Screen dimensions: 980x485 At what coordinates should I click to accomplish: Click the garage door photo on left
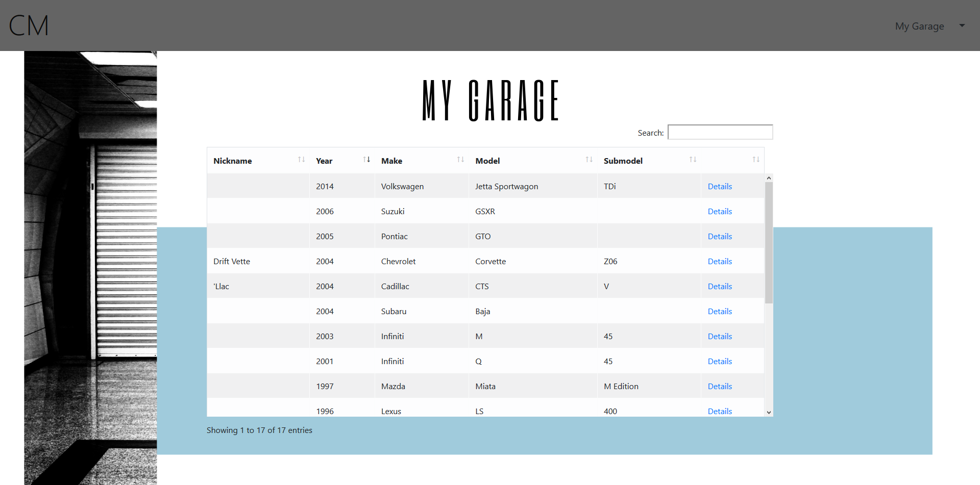(90, 268)
